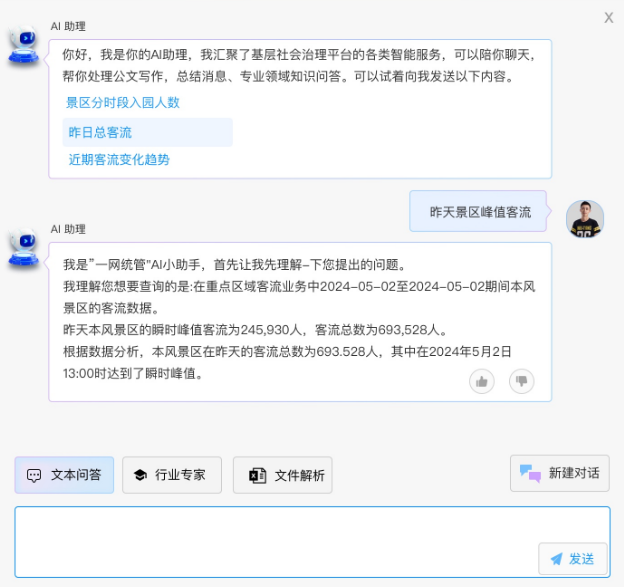624x587 pixels.
Task: Start a new chat with 新建对话
Action: tap(560, 473)
